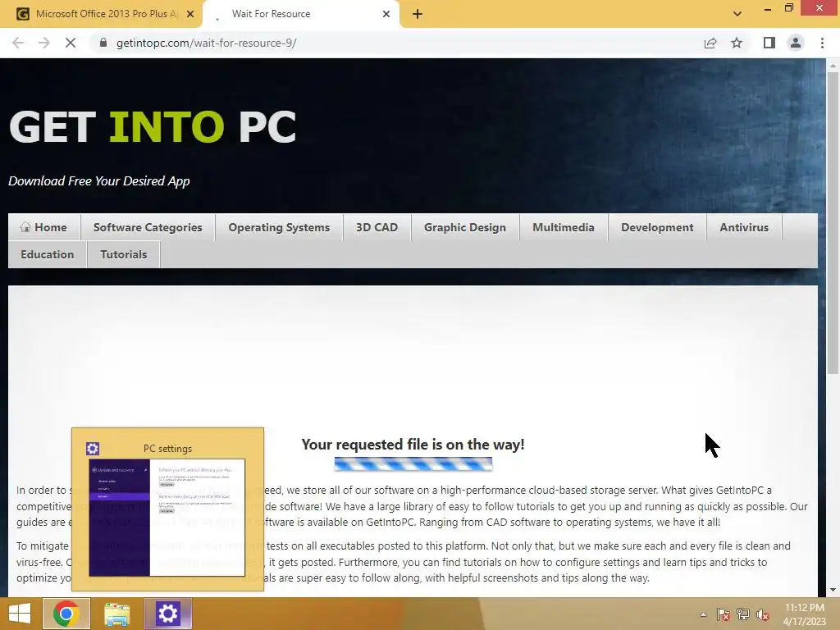This screenshot has height=630, width=840.
Task: Click 'Download Free Your Desired App' tagline
Action: coord(99,181)
